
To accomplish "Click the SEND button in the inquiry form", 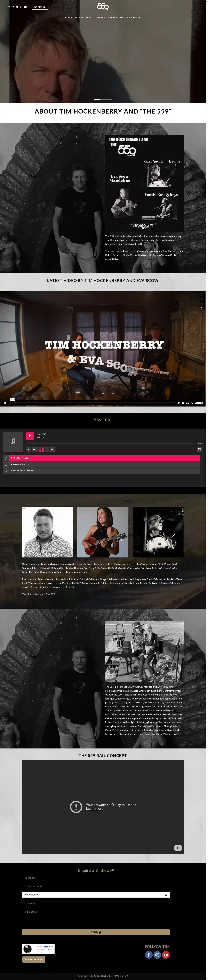I will click(96, 932).
